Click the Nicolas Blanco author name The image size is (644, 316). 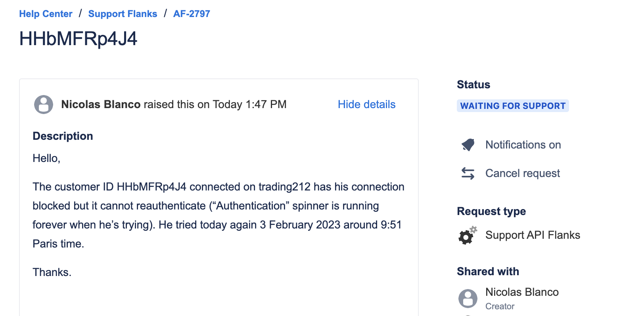tap(101, 105)
